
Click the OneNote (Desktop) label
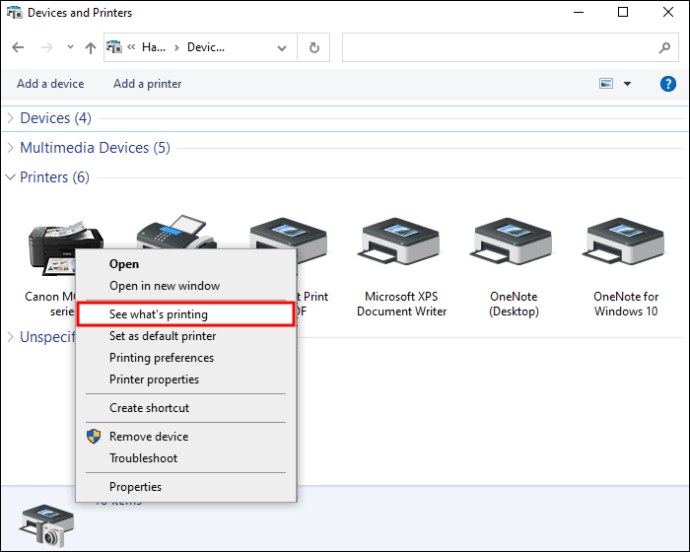pos(514,304)
